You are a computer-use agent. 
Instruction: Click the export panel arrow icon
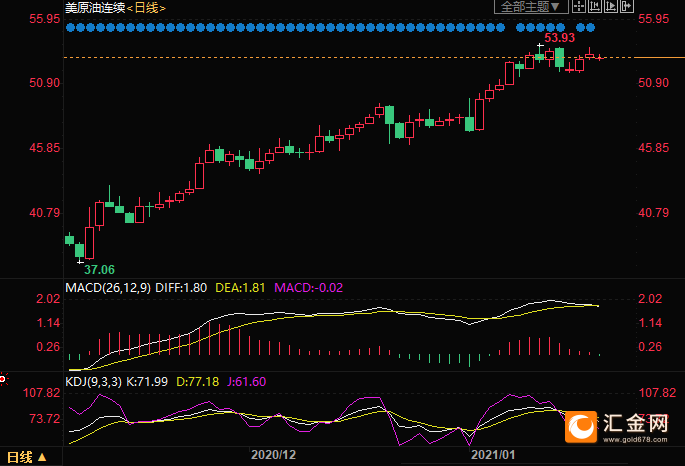[626, 6]
